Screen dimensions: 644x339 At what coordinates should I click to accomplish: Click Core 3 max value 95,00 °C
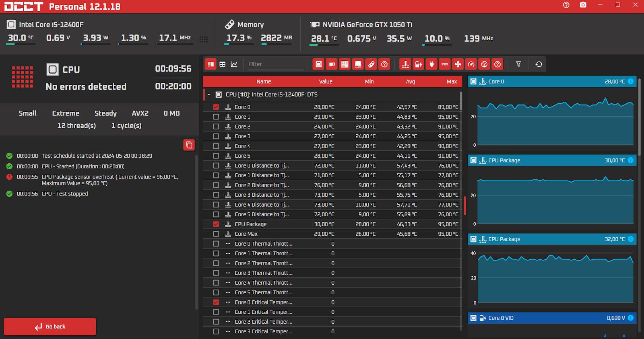point(448,136)
